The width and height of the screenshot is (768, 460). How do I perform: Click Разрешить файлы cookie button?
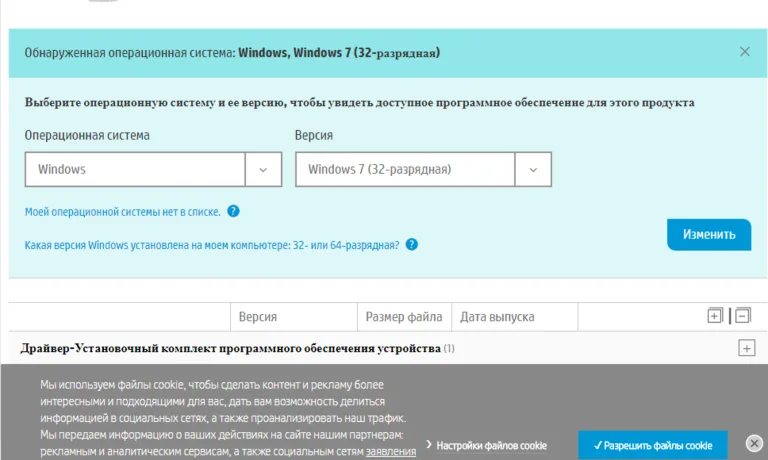(x=653, y=445)
